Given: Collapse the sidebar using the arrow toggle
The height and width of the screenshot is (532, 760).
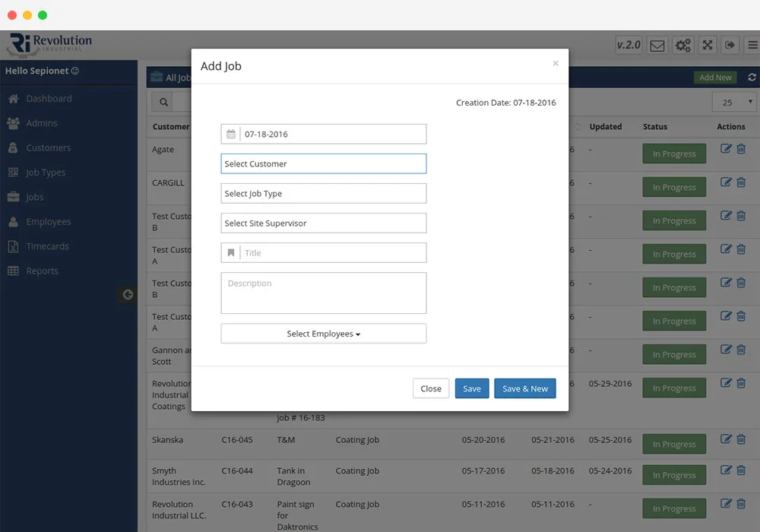Looking at the screenshot, I should [127, 294].
